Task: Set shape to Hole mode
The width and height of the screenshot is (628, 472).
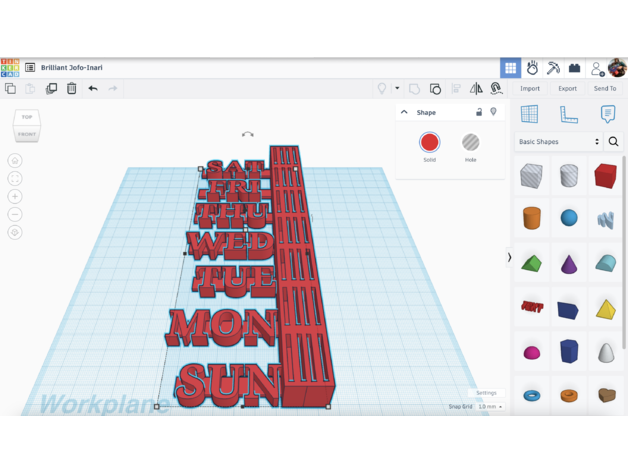Action: (x=470, y=143)
